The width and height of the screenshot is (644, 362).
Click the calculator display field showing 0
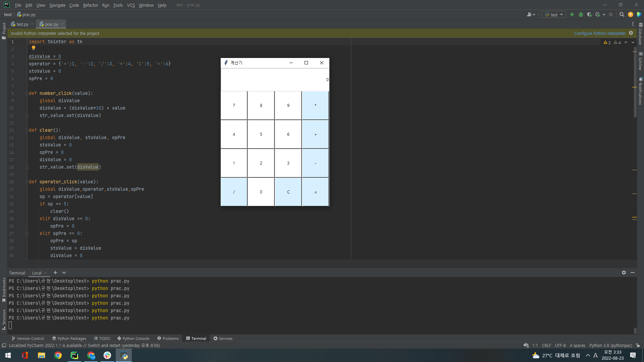click(x=275, y=80)
